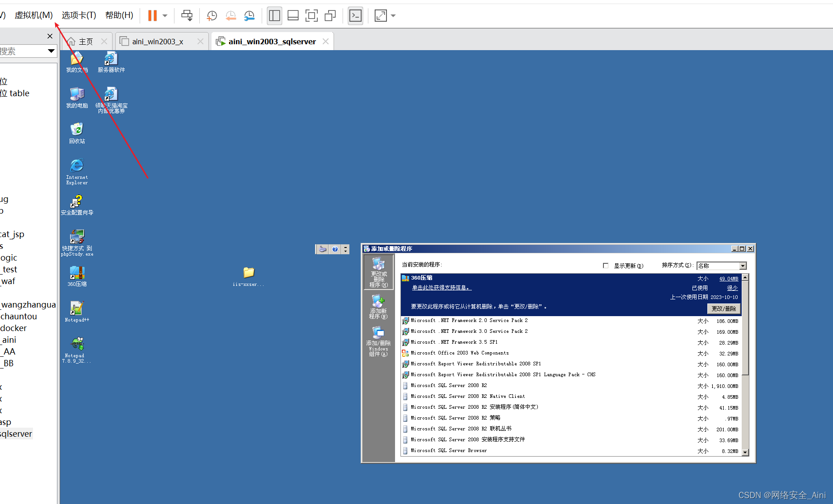Select the sqlserver entry in the library
This screenshot has width=833, height=504.
pos(16,434)
